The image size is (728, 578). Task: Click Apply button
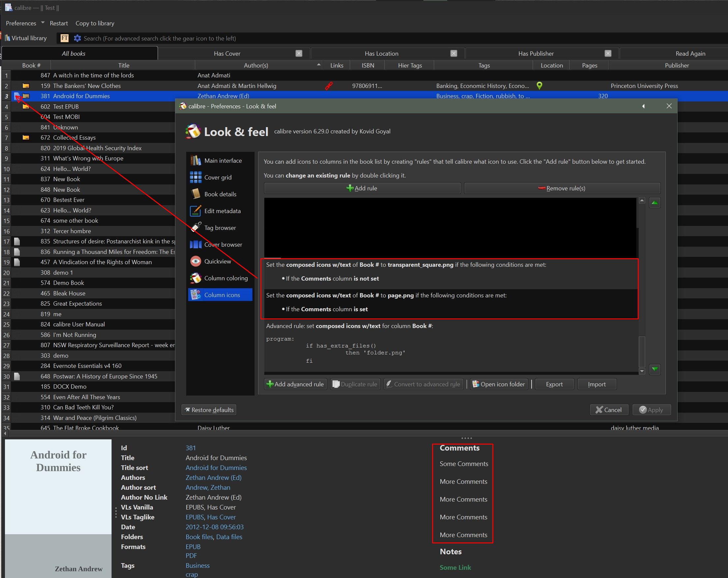[x=652, y=410]
